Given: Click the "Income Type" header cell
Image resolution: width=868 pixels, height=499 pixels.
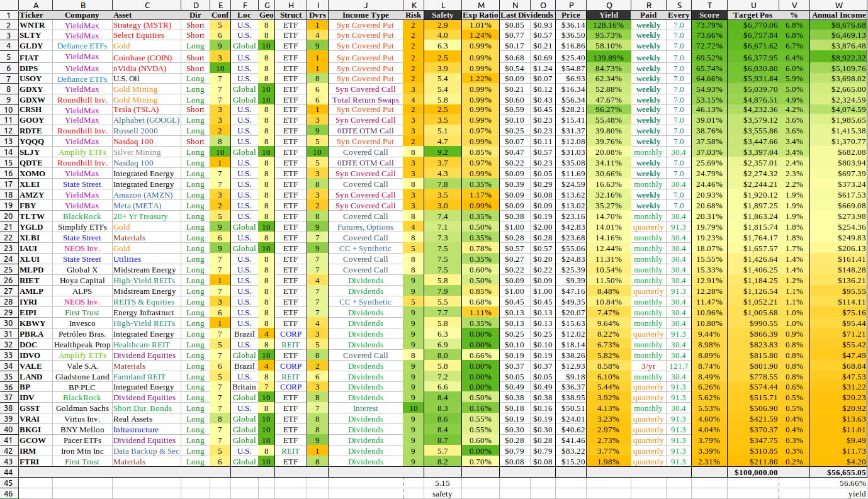Looking at the screenshot, I should tap(366, 14).
